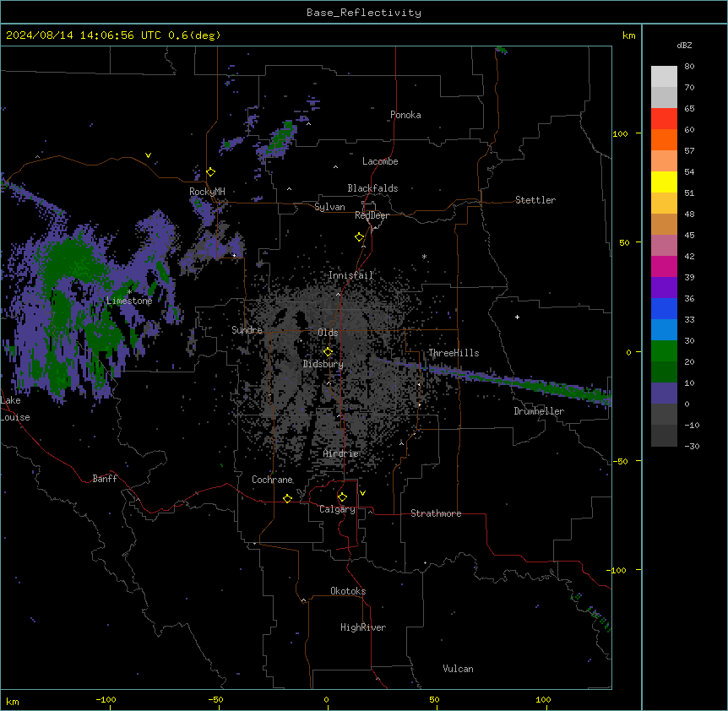The height and width of the screenshot is (711, 728).
Task: Click the Stettler city label
Action: (x=535, y=200)
